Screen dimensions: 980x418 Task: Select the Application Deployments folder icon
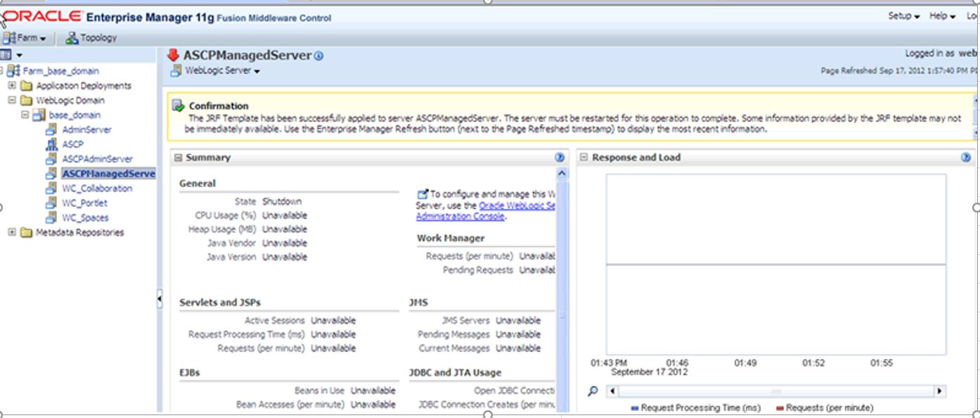[26, 86]
